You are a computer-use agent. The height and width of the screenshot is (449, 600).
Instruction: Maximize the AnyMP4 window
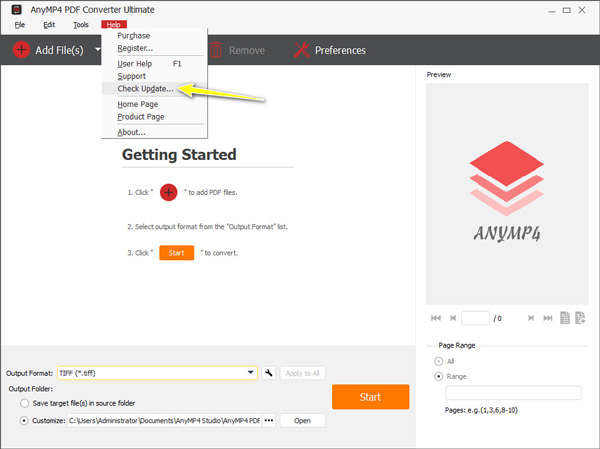pos(567,10)
